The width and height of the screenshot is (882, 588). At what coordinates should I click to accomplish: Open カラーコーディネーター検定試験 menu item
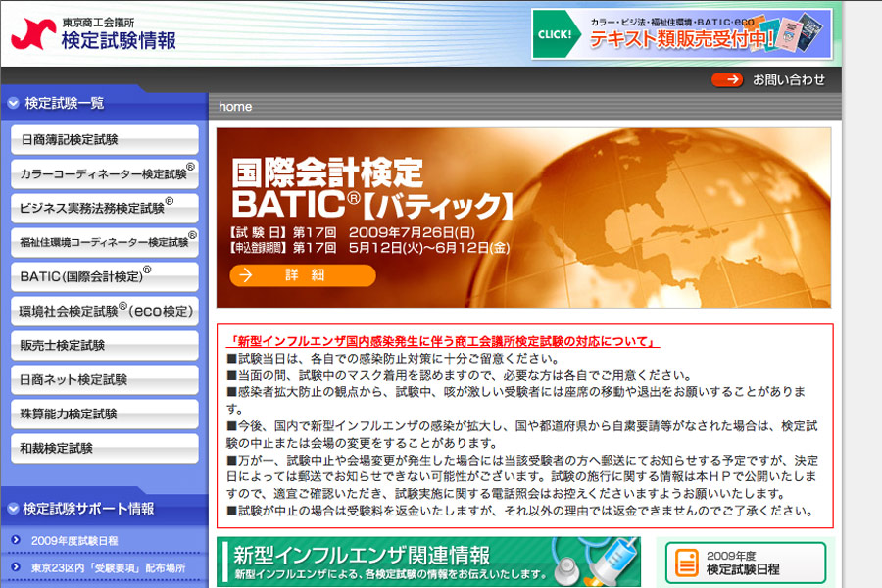(105, 173)
